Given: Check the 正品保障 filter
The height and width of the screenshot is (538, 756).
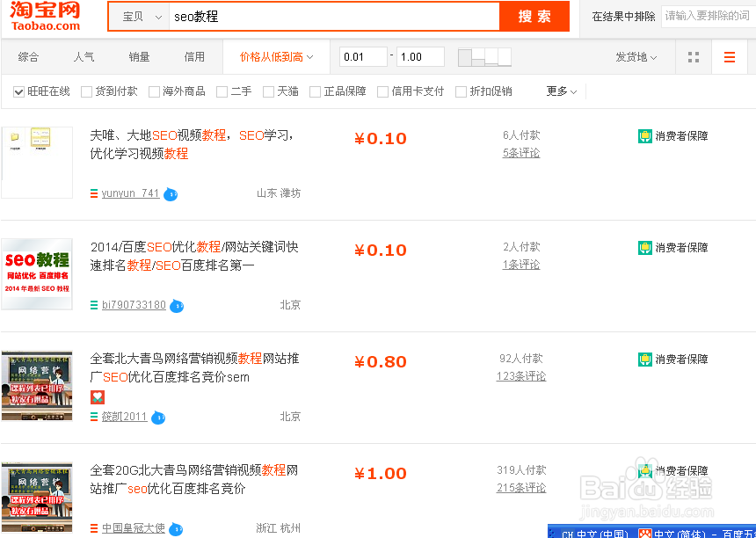Looking at the screenshot, I should pos(314,91).
